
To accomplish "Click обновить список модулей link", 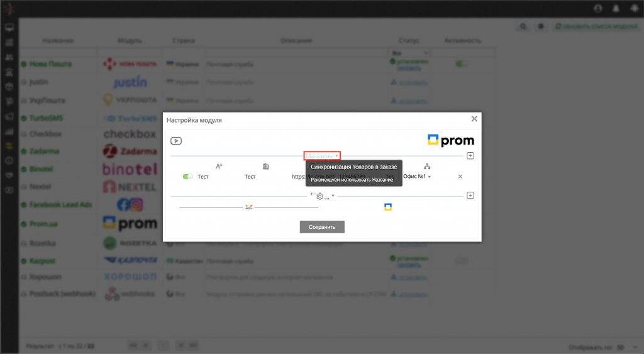I will pos(596,26).
